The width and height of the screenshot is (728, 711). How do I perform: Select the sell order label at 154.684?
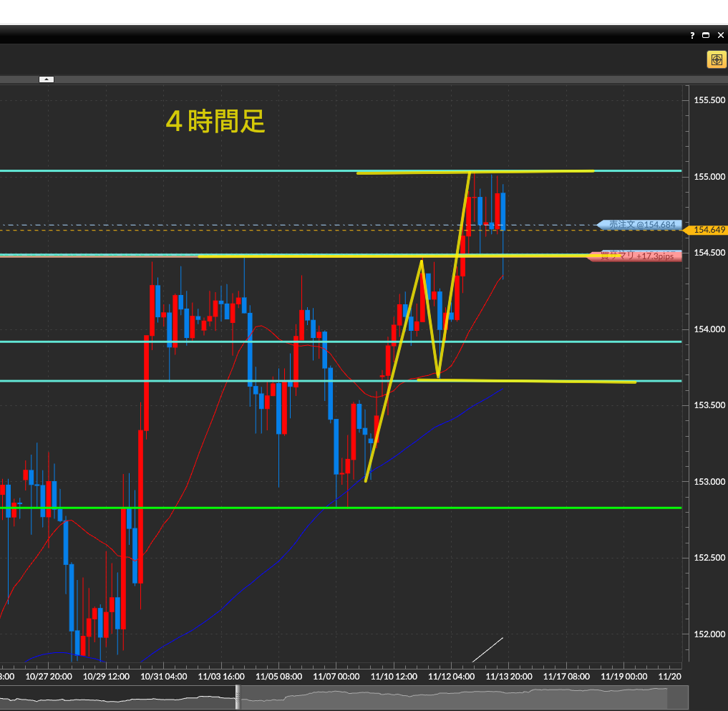coord(639,225)
